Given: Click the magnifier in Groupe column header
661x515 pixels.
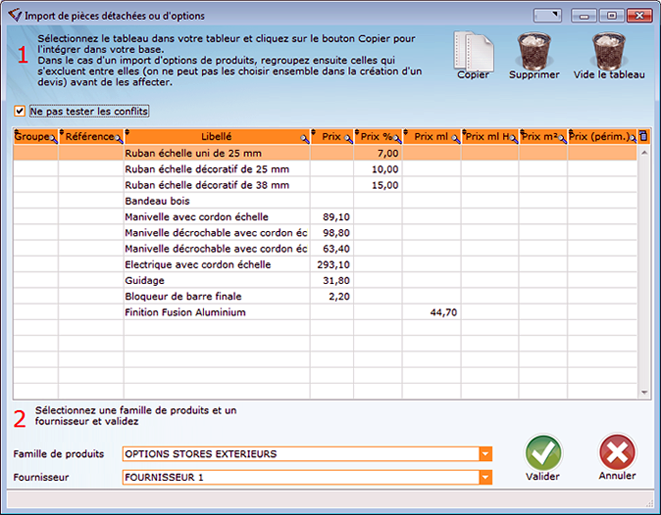Looking at the screenshot, I should pyautogui.click(x=54, y=138).
